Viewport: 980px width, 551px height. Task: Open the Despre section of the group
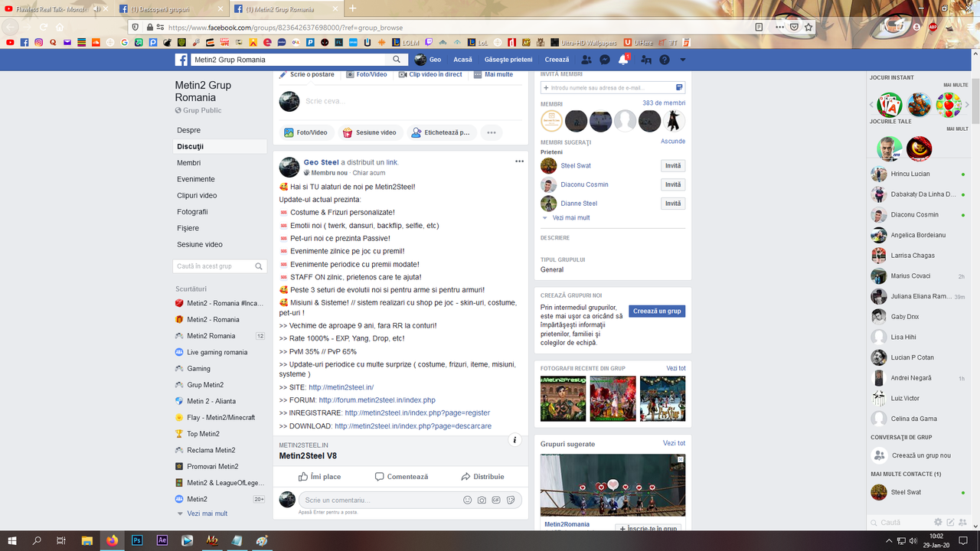pos(220,130)
